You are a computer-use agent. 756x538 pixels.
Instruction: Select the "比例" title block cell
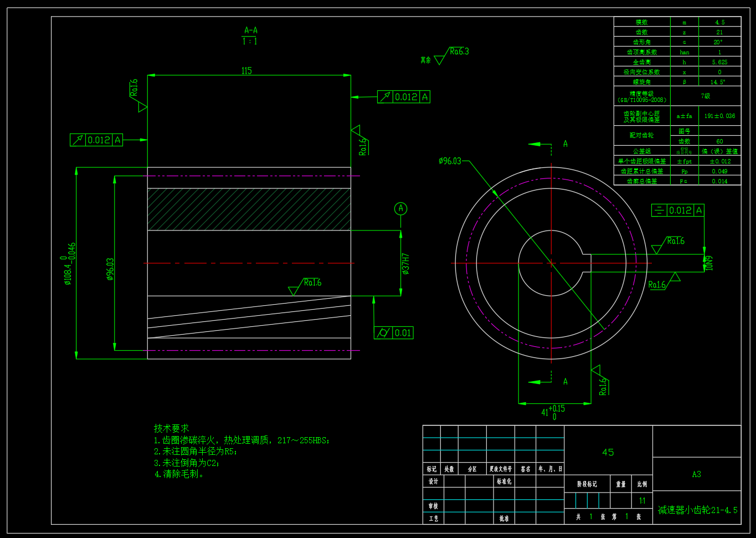click(x=642, y=484)
